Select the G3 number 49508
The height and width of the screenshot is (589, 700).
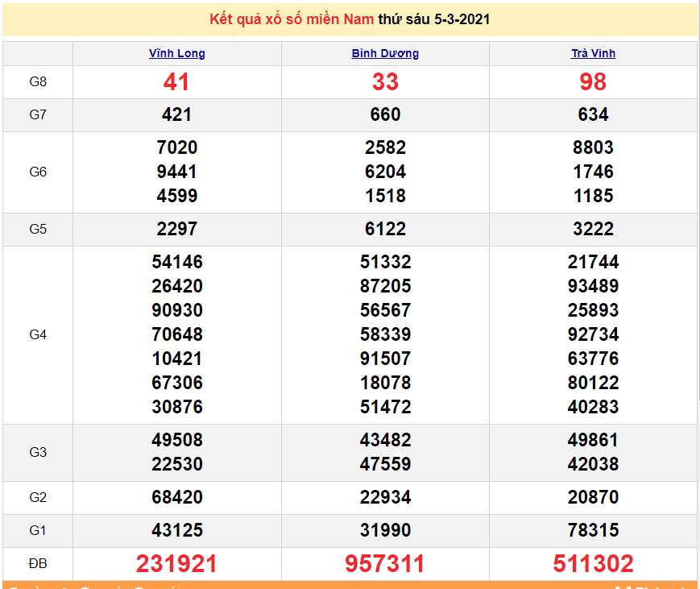click(x=176, y=440)
